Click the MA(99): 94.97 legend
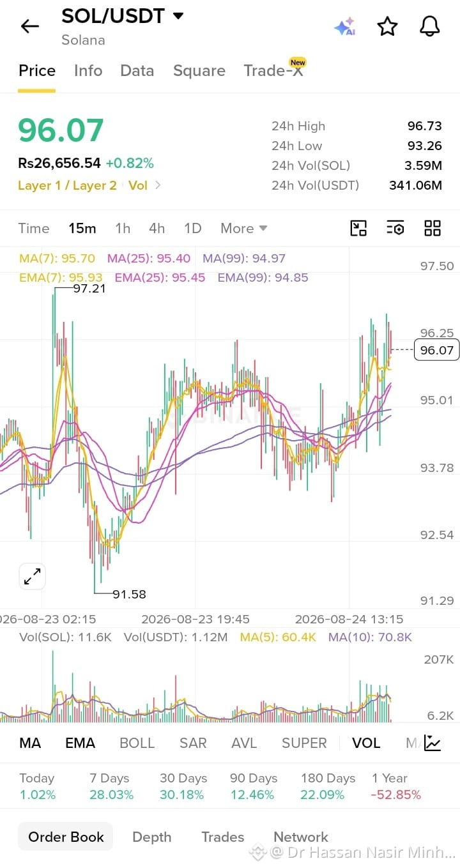The height and width of the screenshot is (868, 460). 244,259
